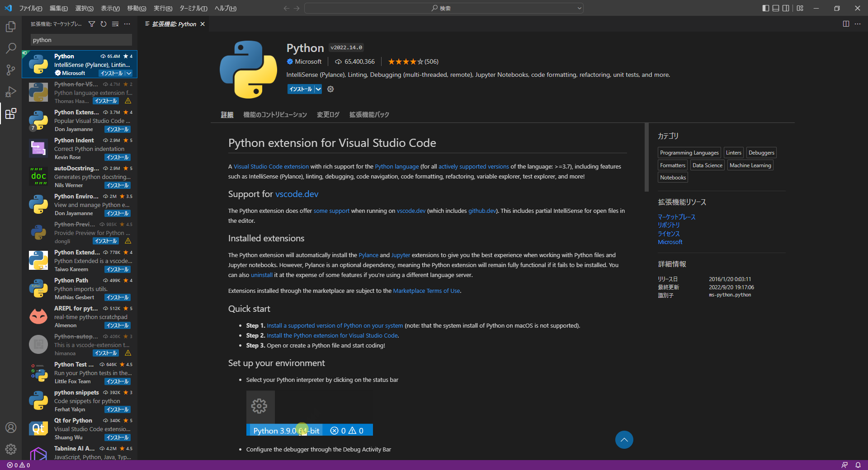Open the Source Control view icon

click(x=11, y=70)
